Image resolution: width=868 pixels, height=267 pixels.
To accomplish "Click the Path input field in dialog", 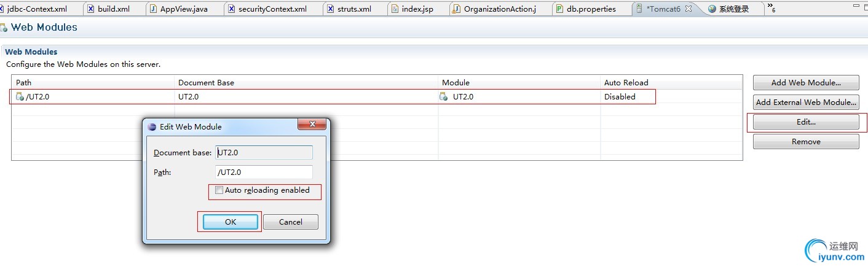I will 264,172.
